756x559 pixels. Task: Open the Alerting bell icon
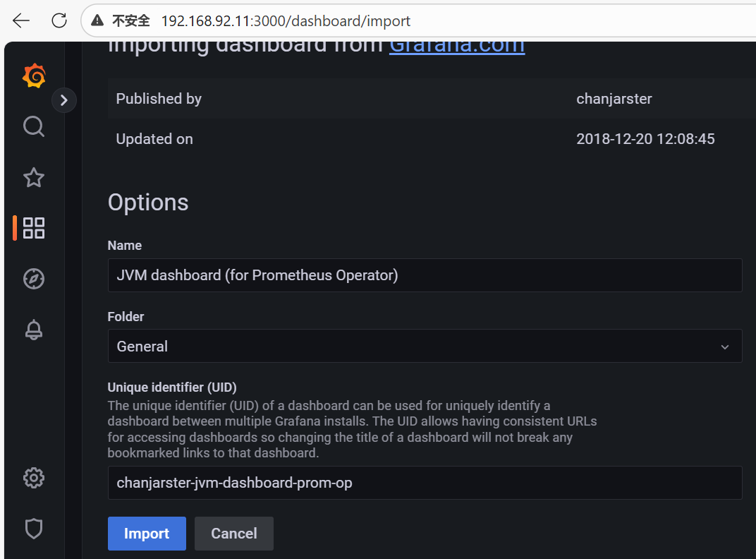click(34, 330)
